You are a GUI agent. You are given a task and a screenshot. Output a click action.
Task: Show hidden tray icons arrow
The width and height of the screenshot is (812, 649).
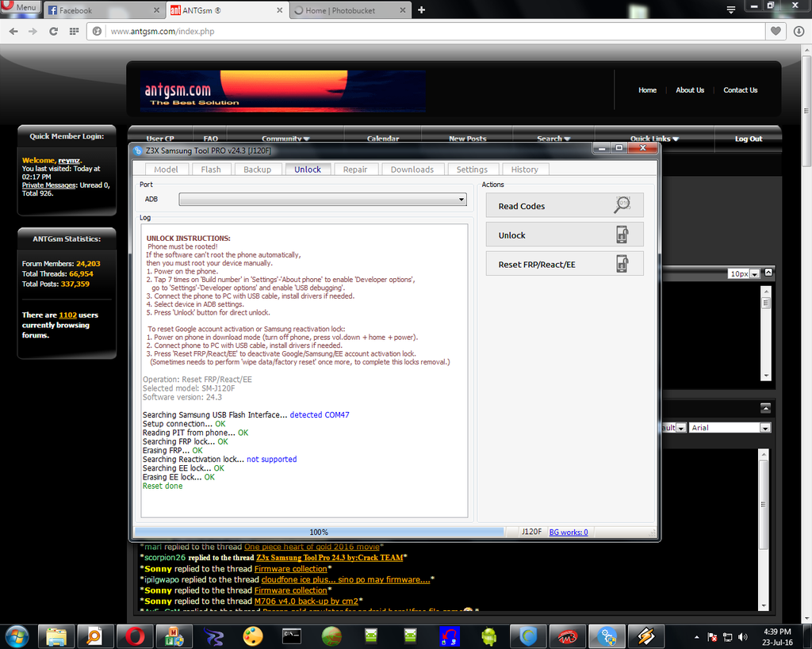pos(697,637)
